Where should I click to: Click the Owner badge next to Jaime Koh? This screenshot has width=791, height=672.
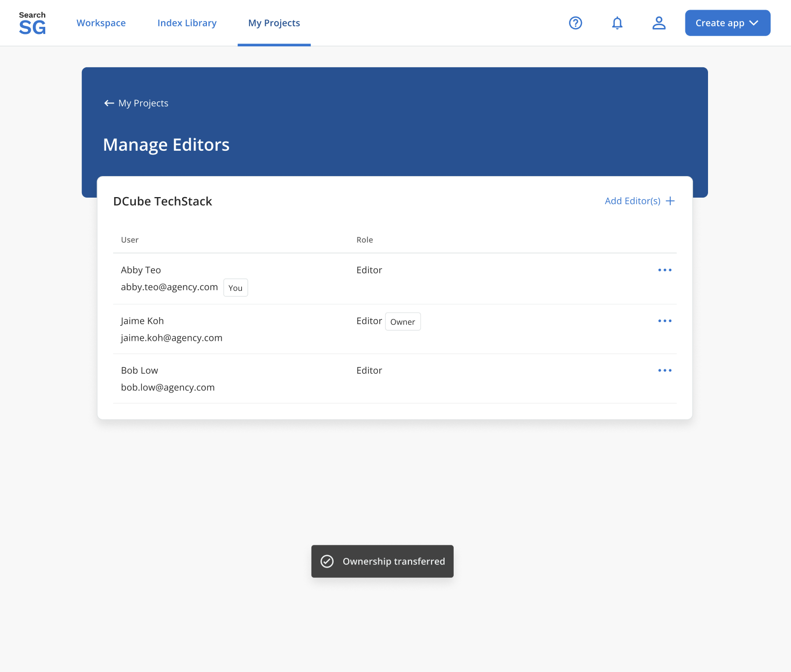(x=403, y=321)
